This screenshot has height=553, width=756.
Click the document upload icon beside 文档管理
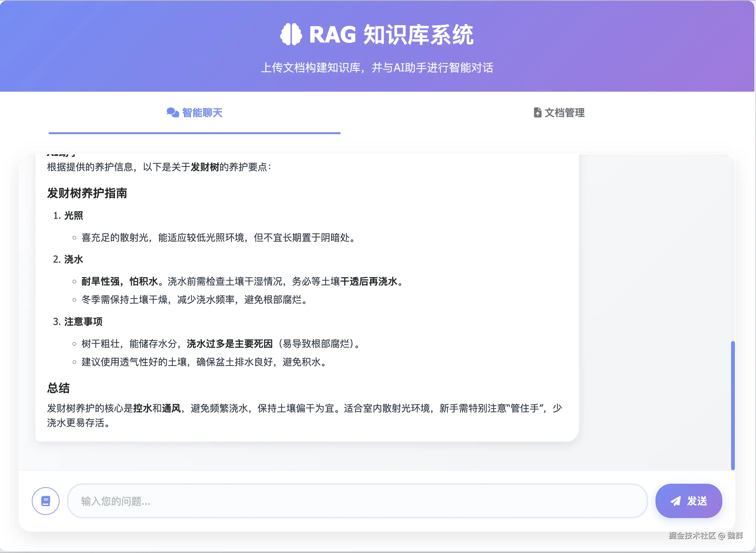[538, 113]
